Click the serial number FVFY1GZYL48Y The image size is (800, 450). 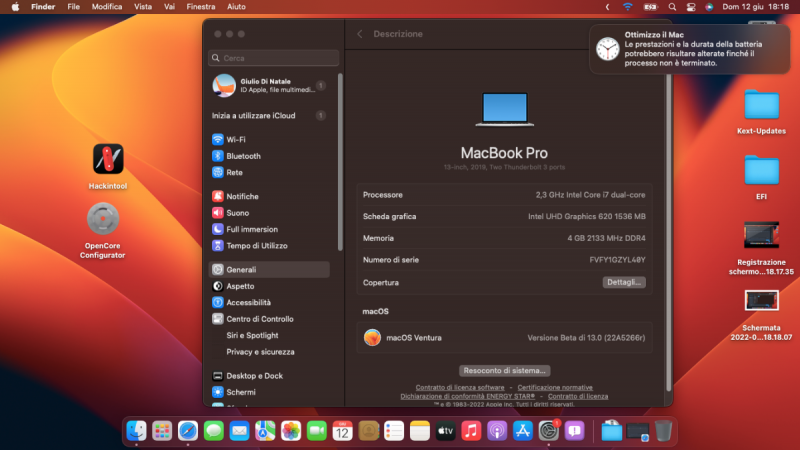(617, 260)
